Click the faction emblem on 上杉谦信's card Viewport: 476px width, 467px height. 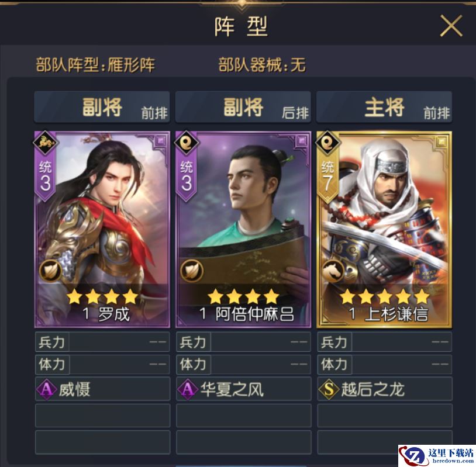click(x=327, y=142)
